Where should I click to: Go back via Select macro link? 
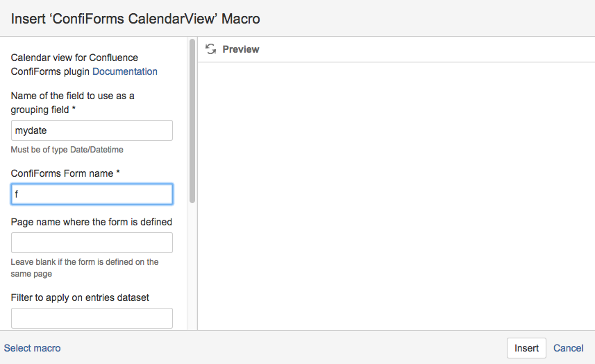pos(32,348)
